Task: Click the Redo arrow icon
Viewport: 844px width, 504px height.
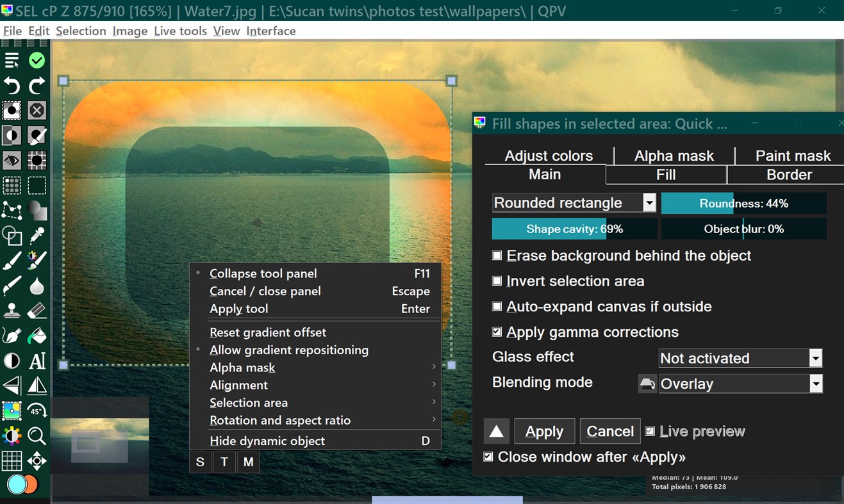Action: tap(37, 85)
